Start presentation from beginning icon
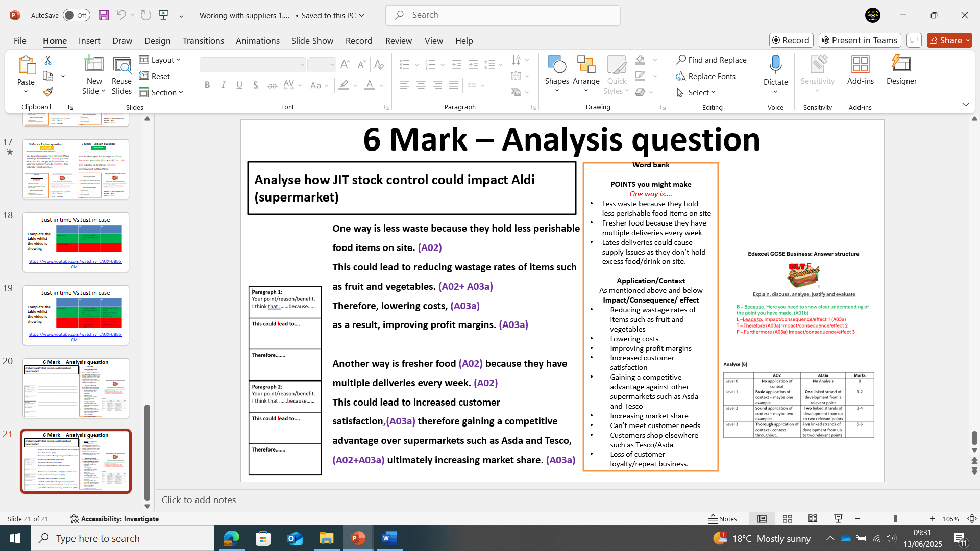Viewport: 980px width, 551px height. pyautogui.click(x=164, y=15)
